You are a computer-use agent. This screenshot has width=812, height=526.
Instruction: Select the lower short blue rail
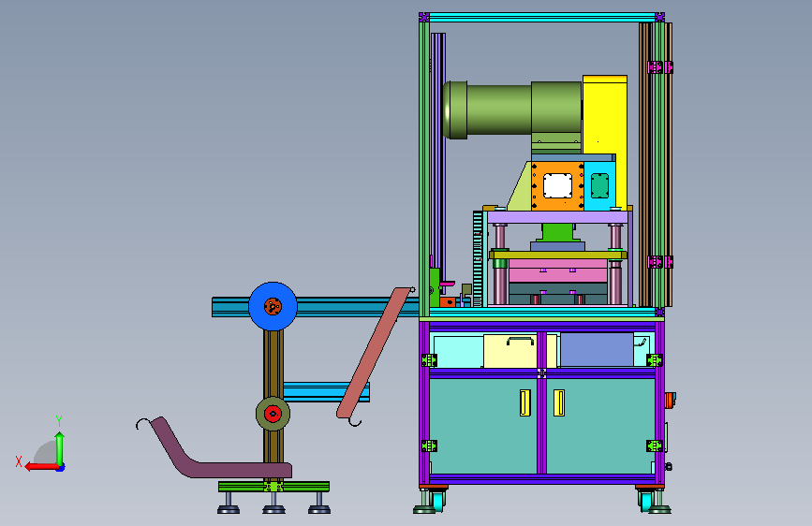(326, 392)
